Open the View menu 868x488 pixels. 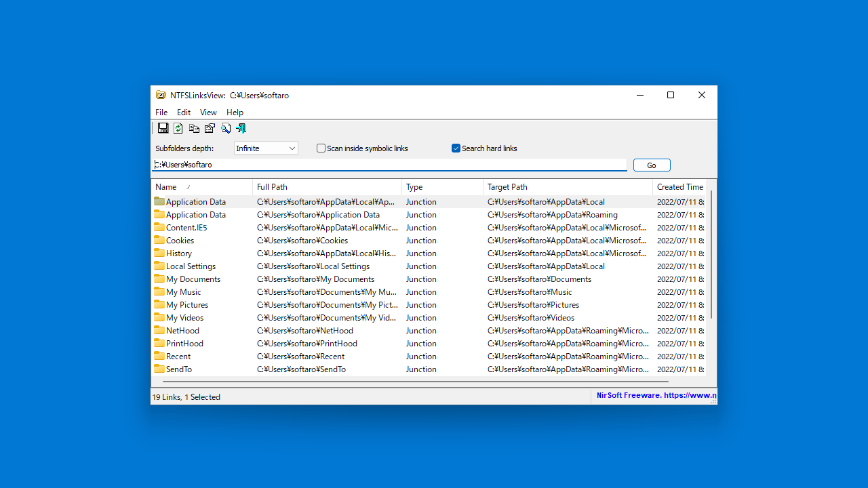pos(208,113)
